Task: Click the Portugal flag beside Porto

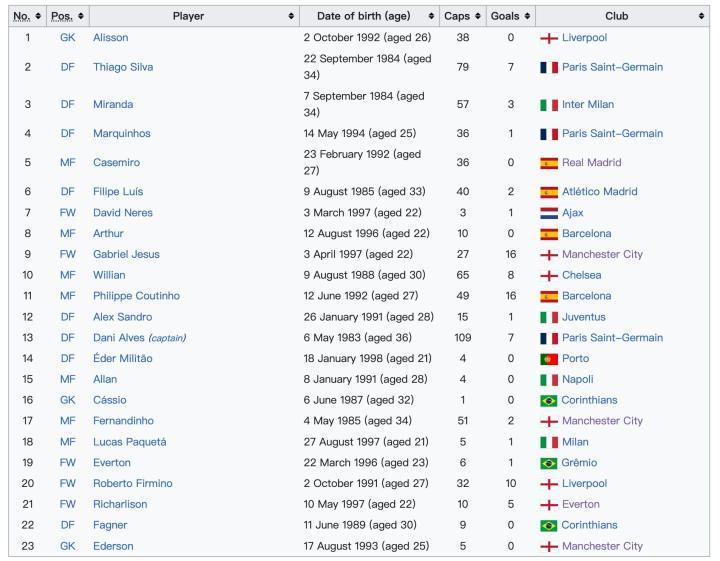Action: tap(548, 359)
